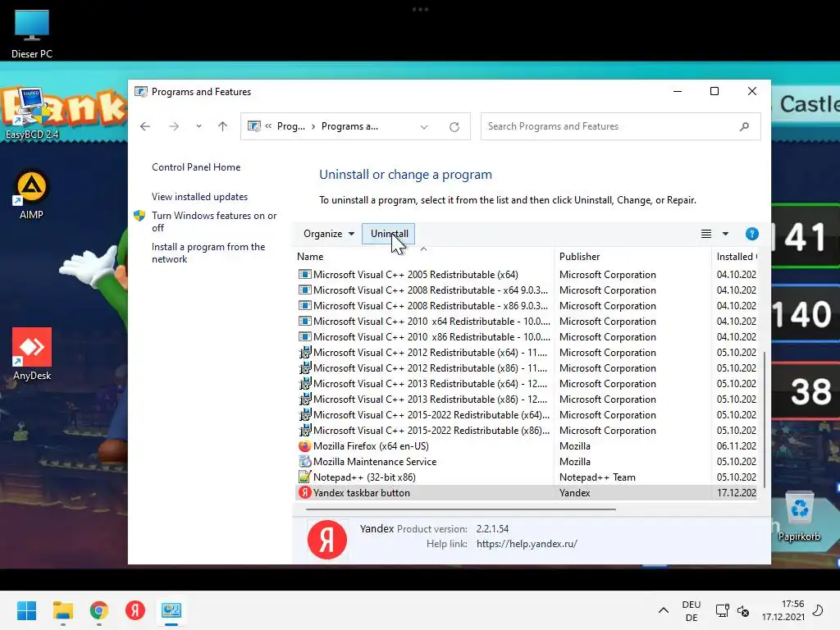Click the EasyBCD 2.4 desktop shortcut
This screenshot has height=630, width=840.
[x=32, y=113]
